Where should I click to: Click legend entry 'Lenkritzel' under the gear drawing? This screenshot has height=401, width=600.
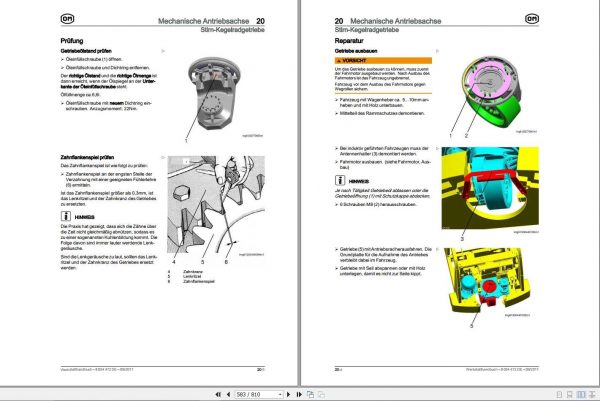[x=192, y=276]
